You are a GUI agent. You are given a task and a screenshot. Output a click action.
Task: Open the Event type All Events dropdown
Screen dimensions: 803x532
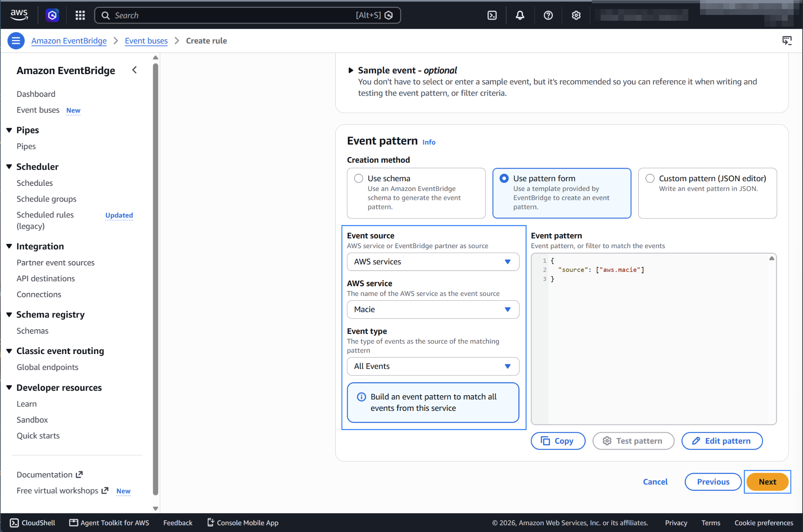[433, 366]
